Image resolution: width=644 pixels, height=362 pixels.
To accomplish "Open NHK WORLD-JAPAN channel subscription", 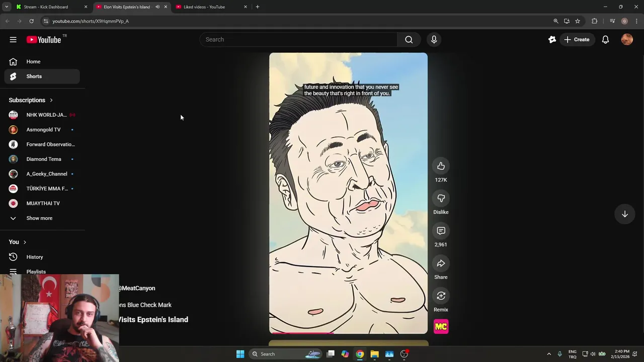I will click(x=42, y=115).
